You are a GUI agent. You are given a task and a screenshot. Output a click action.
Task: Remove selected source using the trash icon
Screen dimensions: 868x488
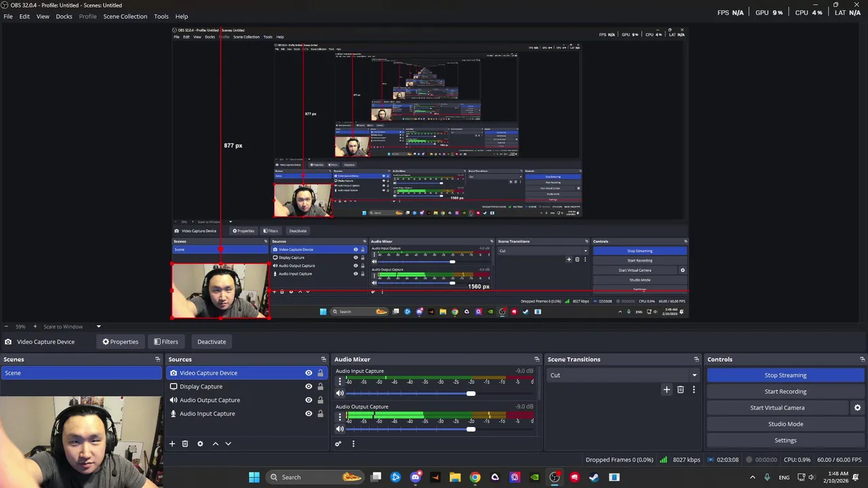point(184,444)
